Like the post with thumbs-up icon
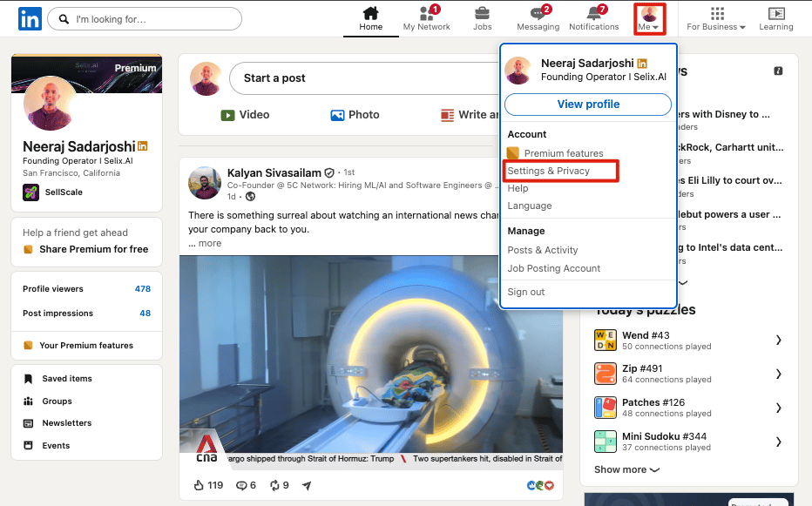Image resolution: width=812 pixels, height=506 pixels. click(199, 485)
